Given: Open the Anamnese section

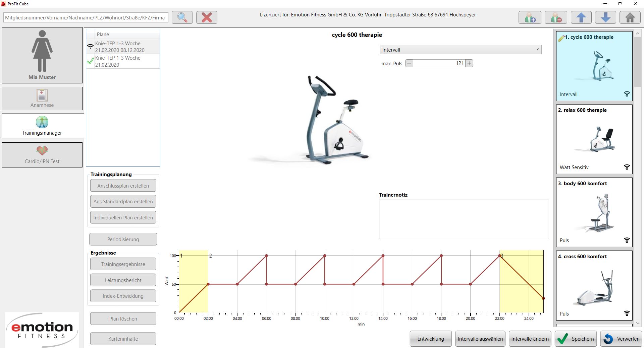Looking at the screenshot, I should click(42, 98).
